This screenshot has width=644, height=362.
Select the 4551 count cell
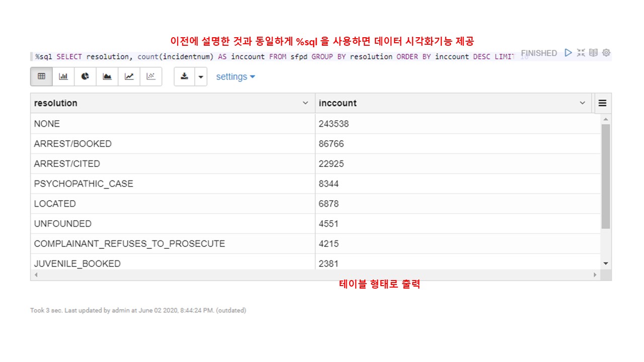click(458, 224)
